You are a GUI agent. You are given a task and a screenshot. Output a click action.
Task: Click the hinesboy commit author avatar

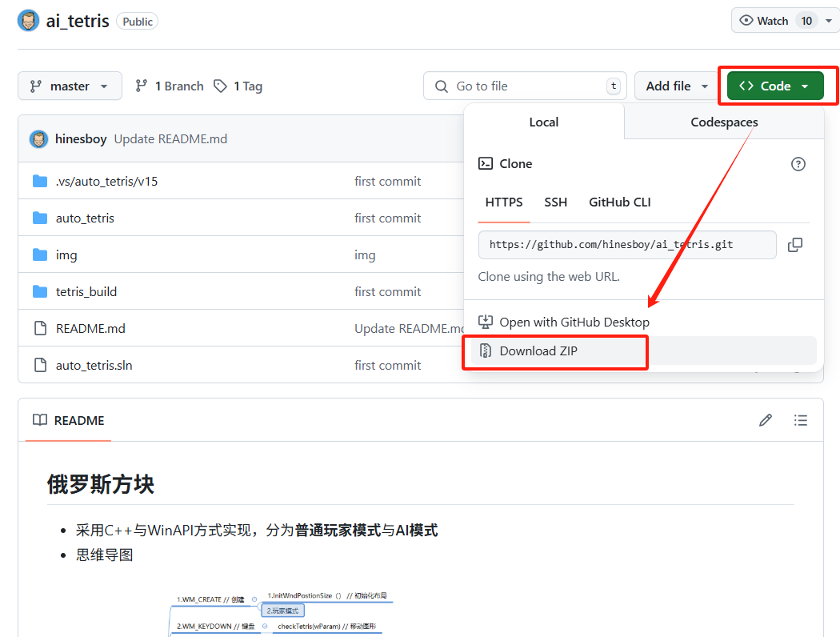[x=38, y=139]
